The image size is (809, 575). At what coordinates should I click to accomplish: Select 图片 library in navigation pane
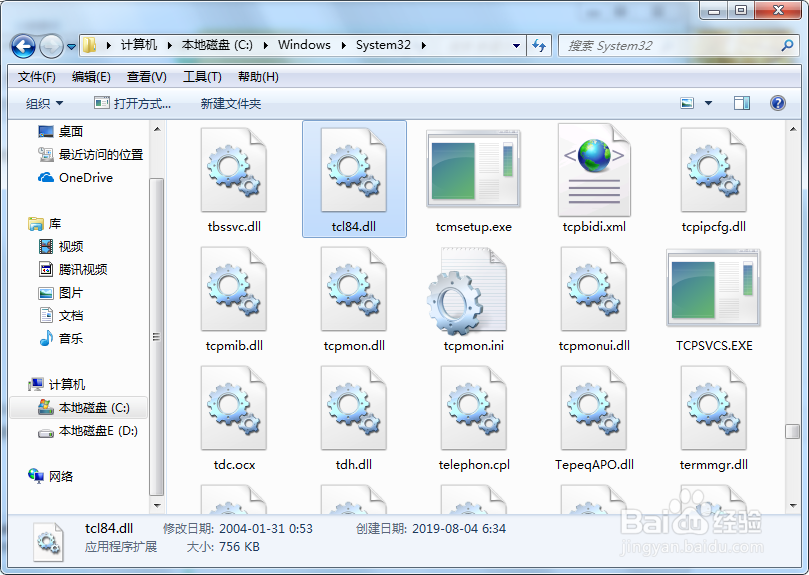click(x=60, y=293)
